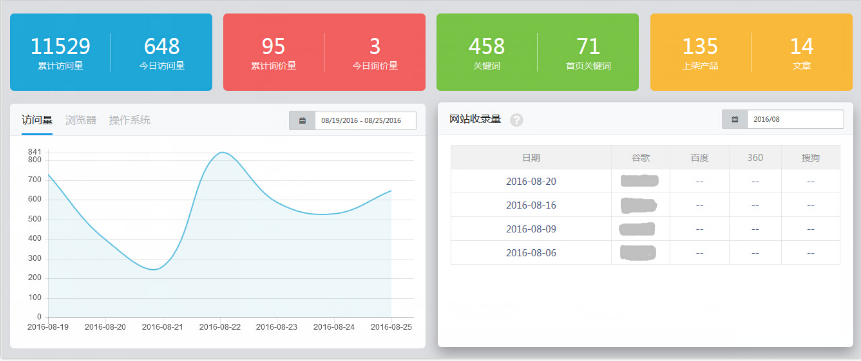
Task: Click the 71 首页关键词 figure
Action: 588,53
